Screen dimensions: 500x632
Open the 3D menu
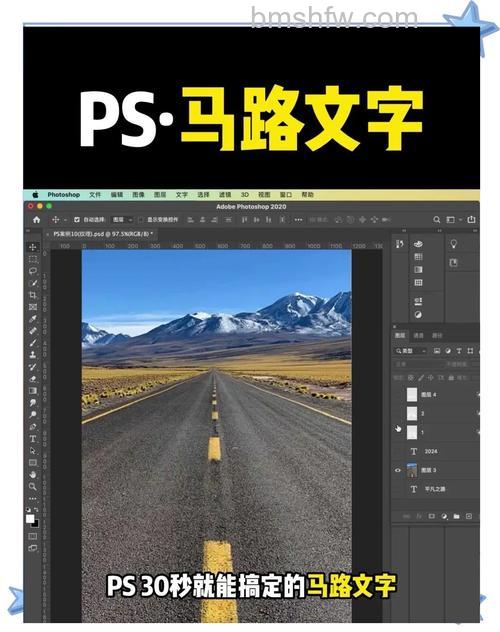click(x=245, y=195)
